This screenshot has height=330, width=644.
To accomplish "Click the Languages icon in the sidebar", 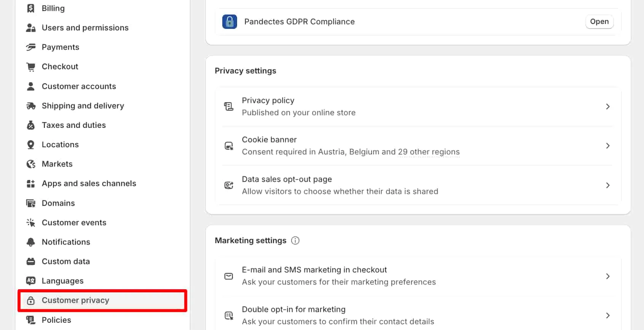I will [31, 281].
